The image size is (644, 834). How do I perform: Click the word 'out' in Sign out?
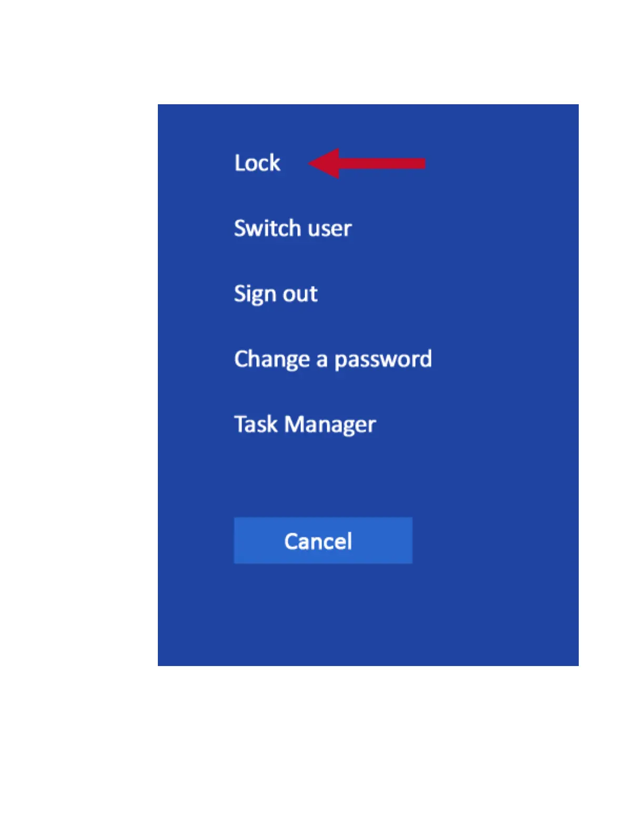click(300, 294)
